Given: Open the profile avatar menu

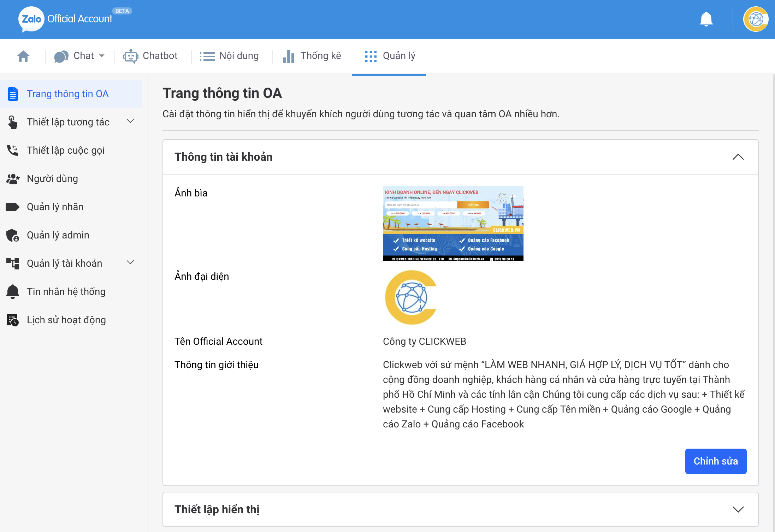Looking at the screenshot, I should click(x=756, y=19).
